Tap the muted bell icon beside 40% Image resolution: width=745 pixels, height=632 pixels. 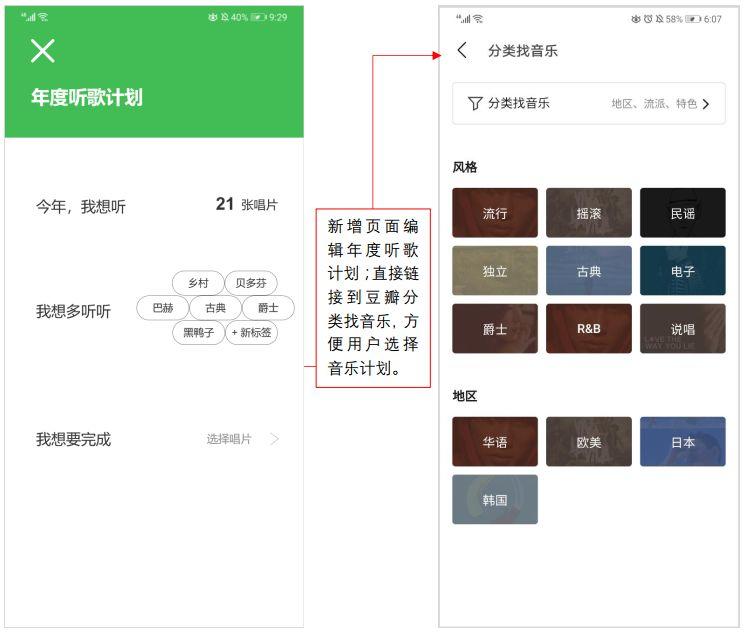tap(225, 17)
